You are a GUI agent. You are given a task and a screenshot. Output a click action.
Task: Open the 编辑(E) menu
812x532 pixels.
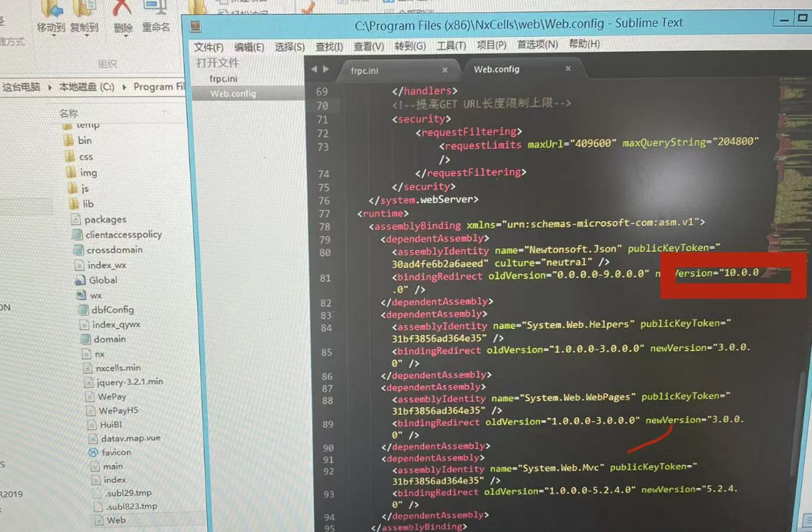click(x=249, y=47)
